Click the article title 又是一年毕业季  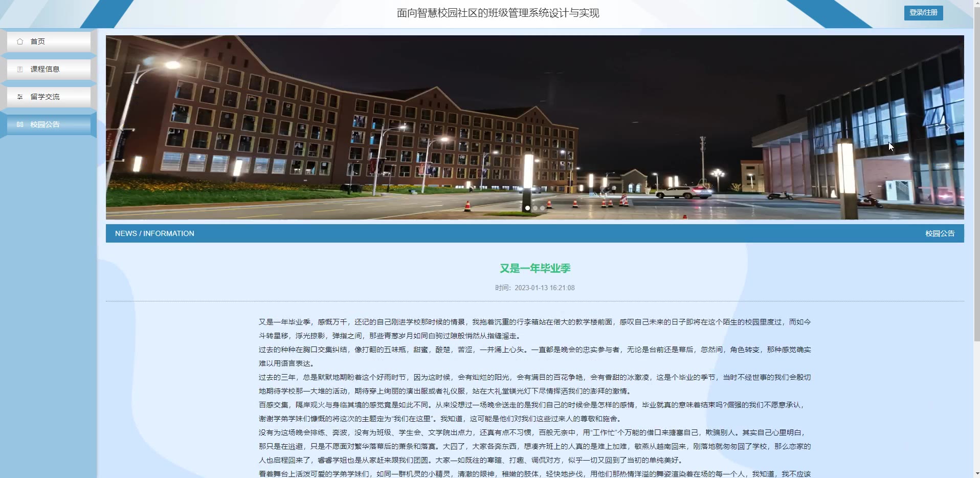click(x=535, y=268)
